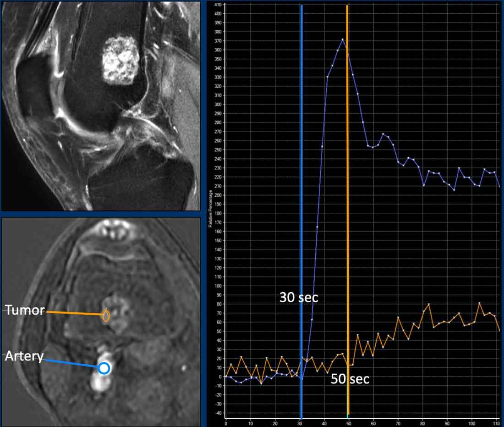Select the orange Tumor ROI outline

click(105, 315)
